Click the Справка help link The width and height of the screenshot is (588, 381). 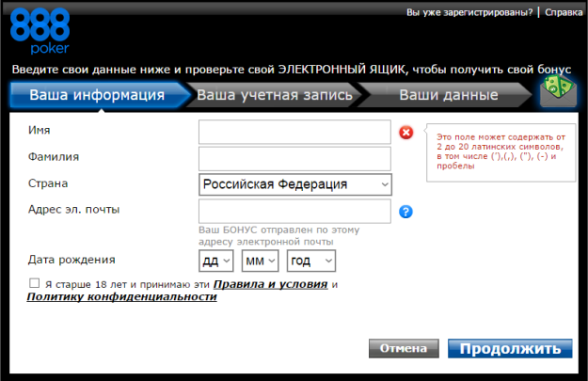pyautogui.click(x=564, y=13)
